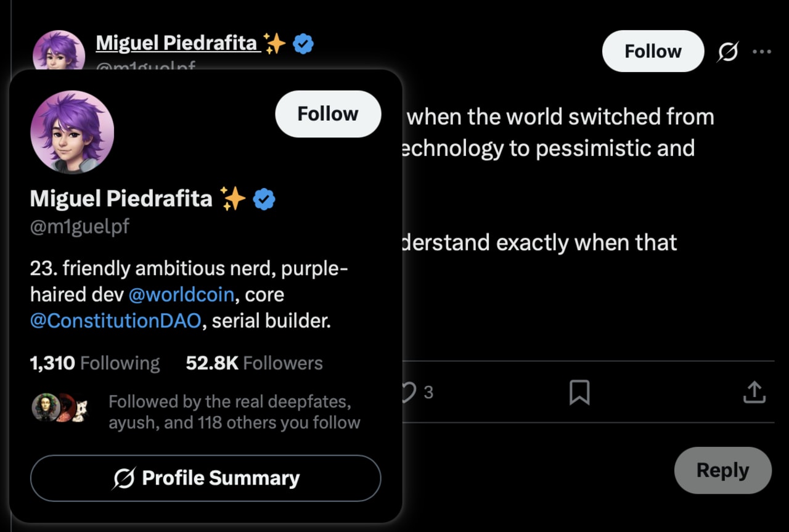Image resolution: width=789 pixels, height=532 pixels.
Task: Click Miguel's purple-haired profile picture
Action: coord(71,132)
